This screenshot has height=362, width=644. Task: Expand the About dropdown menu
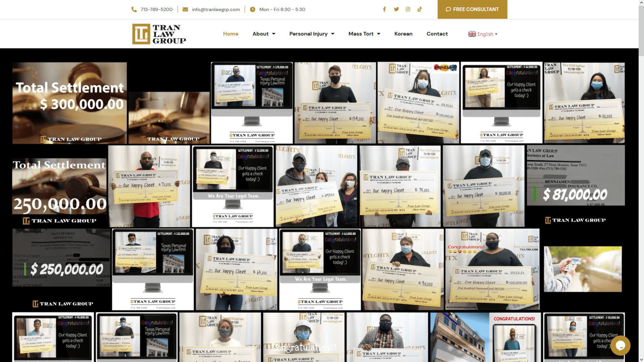[x=264, y=34]
